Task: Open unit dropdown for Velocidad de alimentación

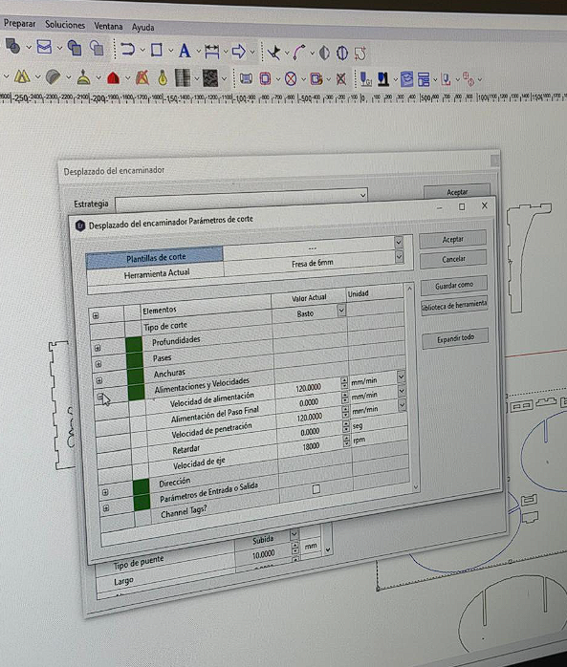Action: click(401, 377)
